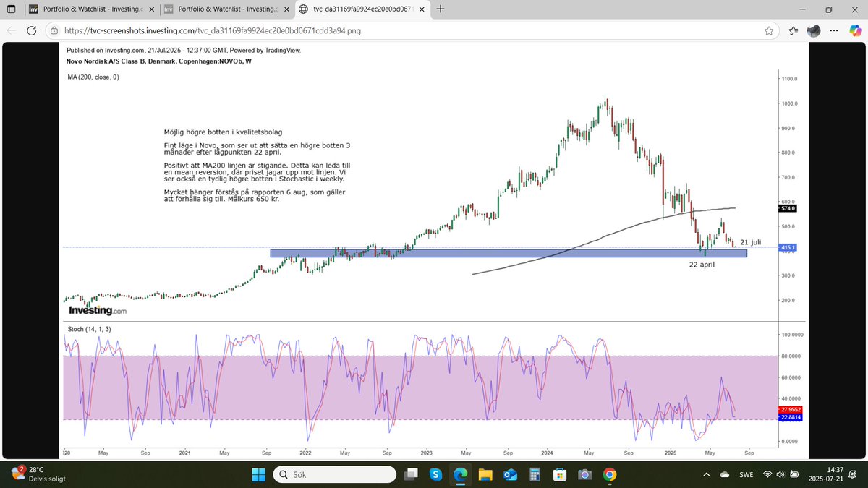868x488 pixels.
Task: Open Calculator from the taskbar
Action: pos(535,474)
